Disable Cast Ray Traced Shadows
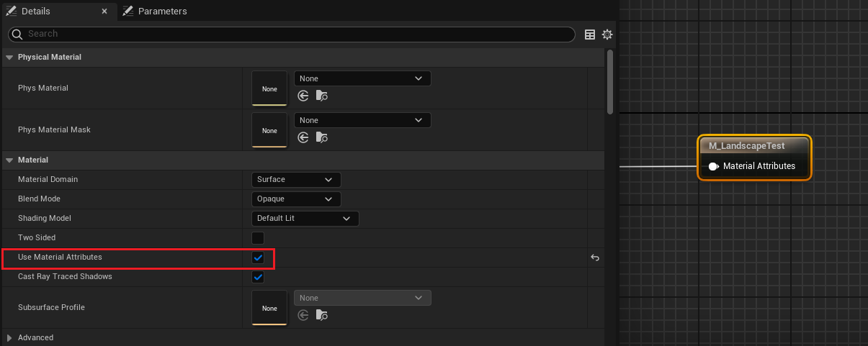868x346 pixels. (x=258, y=277)
